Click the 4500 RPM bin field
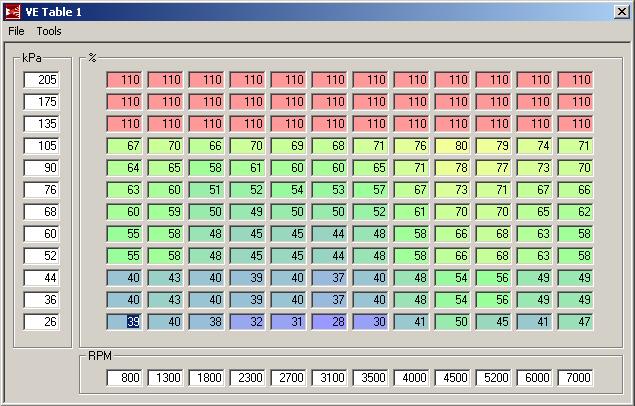 [452, 378]
